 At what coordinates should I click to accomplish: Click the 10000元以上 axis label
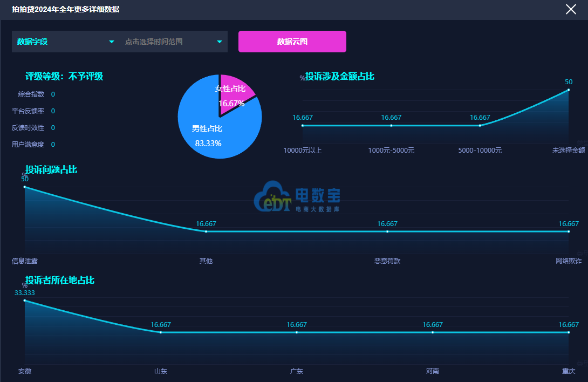303,151
